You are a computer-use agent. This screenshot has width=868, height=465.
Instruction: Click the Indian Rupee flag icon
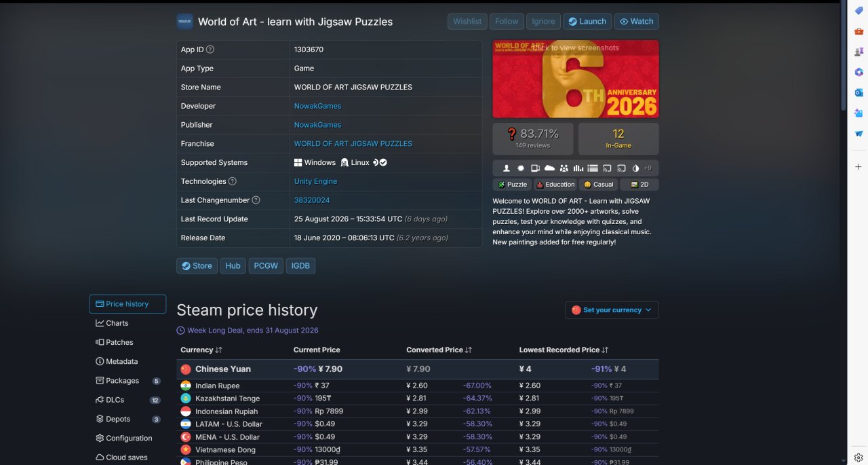(x=186, y=386)
